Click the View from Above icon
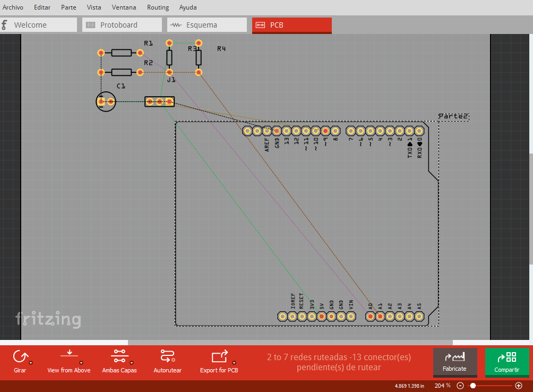533x392 pixels. [x=70, y=354]
